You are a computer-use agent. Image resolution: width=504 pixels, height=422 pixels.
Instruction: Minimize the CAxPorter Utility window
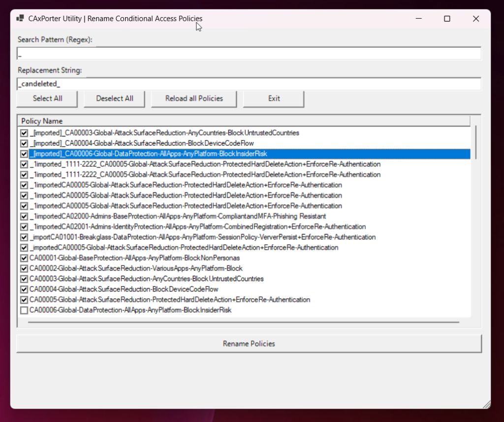click(418, 19)
